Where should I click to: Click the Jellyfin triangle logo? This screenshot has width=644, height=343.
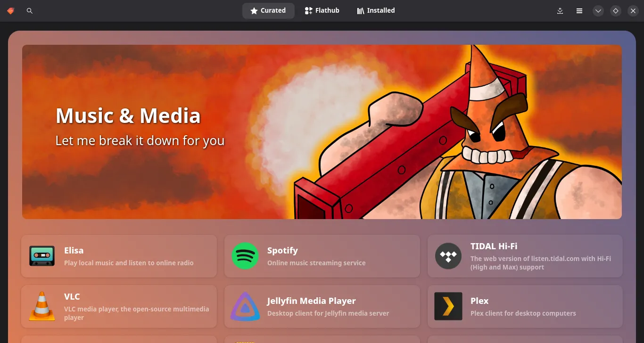click(x=245, y=306)
